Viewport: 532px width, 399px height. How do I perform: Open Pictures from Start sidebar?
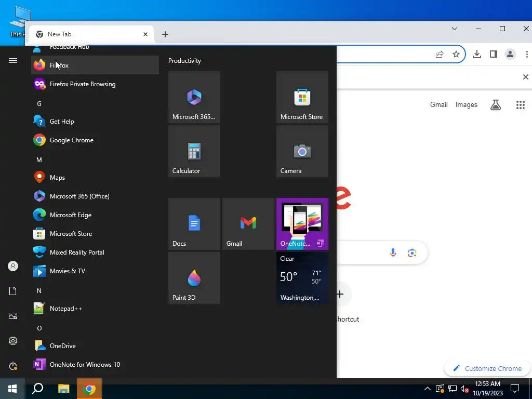(x=13, y=316)
